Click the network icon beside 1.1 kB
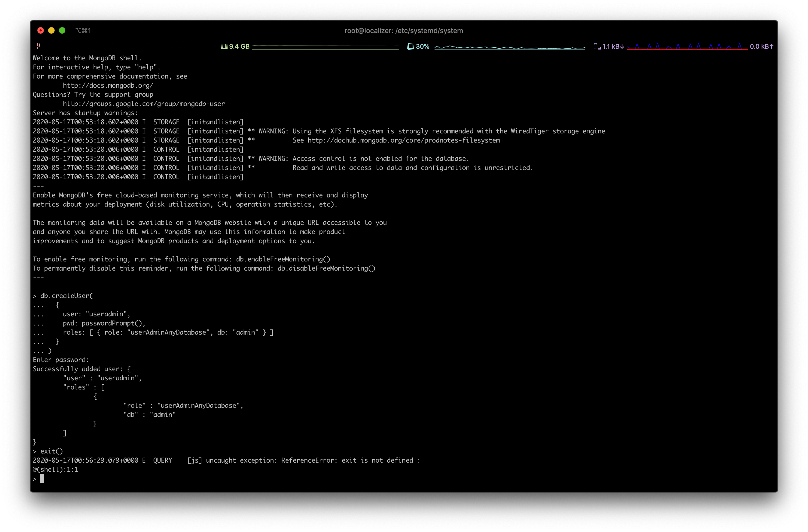The height and width of the screenshot is (532, 808). pos(597,46)
